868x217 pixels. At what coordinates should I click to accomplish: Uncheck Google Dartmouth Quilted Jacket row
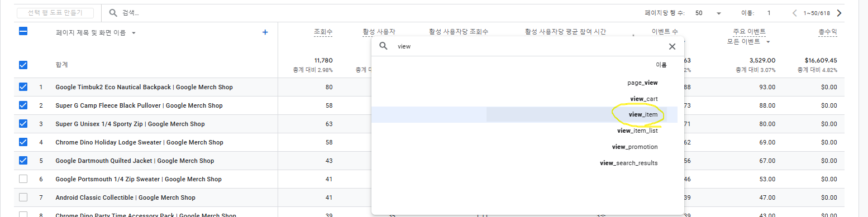pos(23,161)
